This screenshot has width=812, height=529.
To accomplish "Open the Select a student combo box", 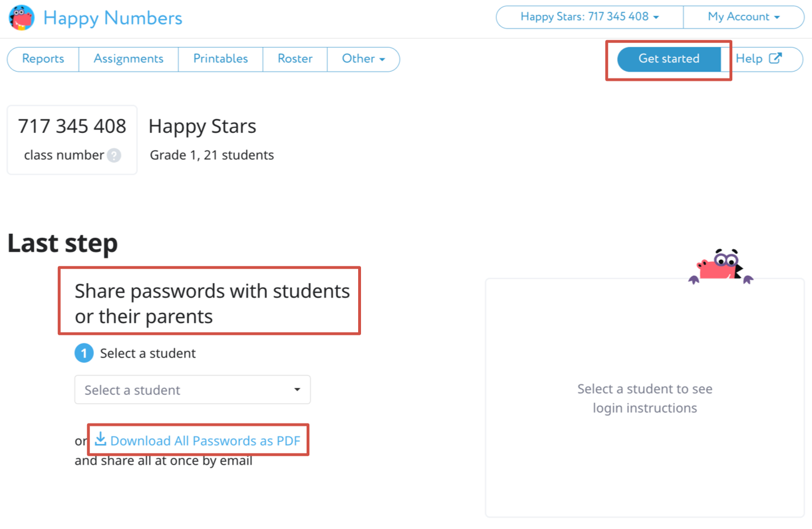I will click(x=193, y=390).
